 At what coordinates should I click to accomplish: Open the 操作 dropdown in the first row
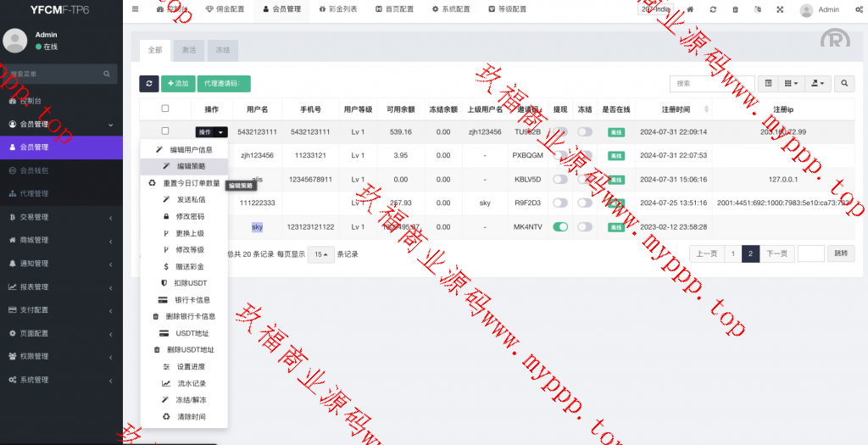tap(211, 132)
